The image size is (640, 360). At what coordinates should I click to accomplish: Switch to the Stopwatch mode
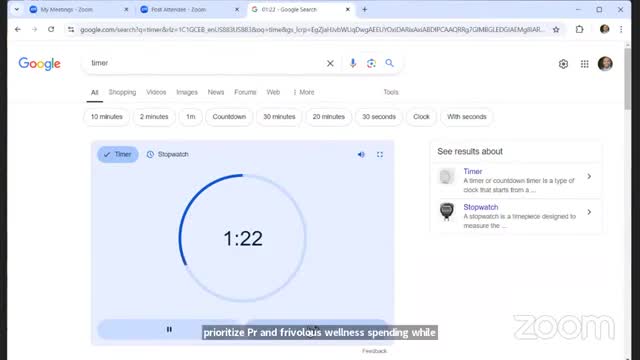168,154
